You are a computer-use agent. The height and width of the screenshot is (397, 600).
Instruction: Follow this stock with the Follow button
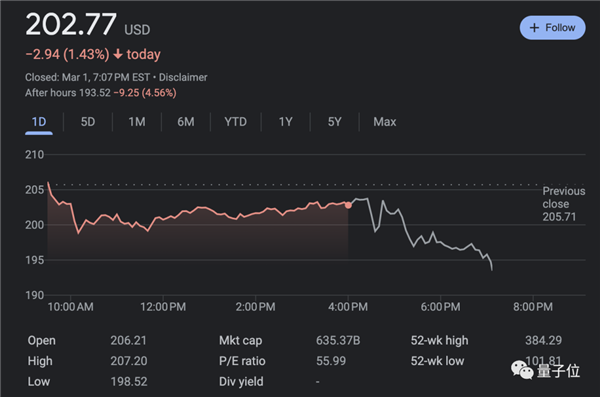tap(552, 28)
